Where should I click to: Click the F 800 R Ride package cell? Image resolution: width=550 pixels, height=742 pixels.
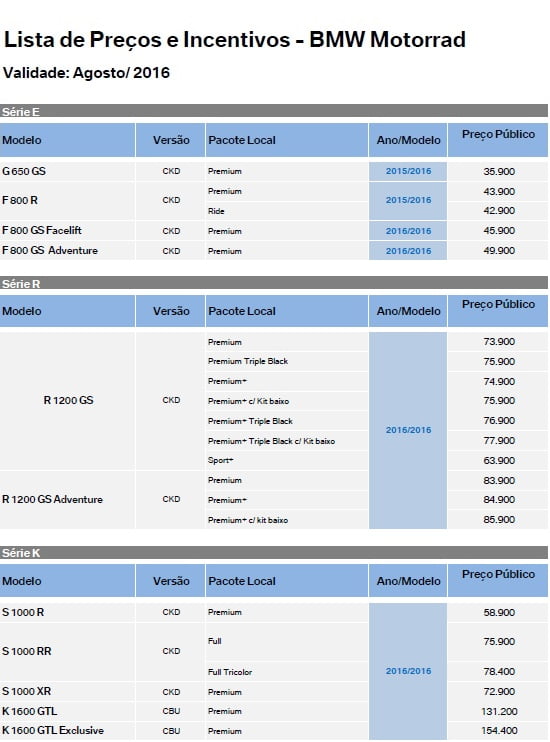[x=287, y=211]
